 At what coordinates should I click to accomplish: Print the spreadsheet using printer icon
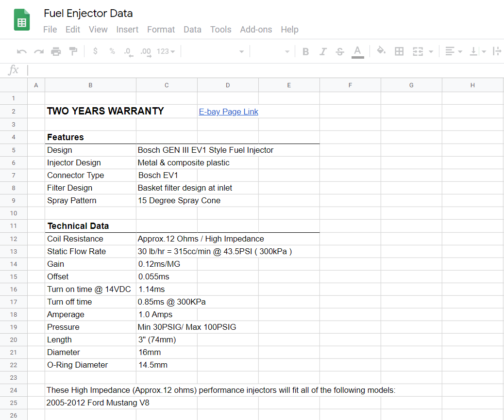(x=56, y=51)
